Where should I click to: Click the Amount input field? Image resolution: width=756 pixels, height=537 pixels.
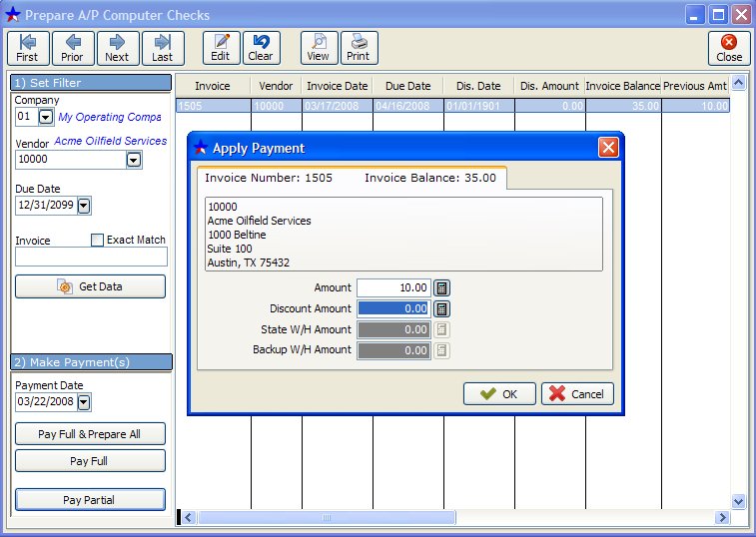tap(393, 288)
